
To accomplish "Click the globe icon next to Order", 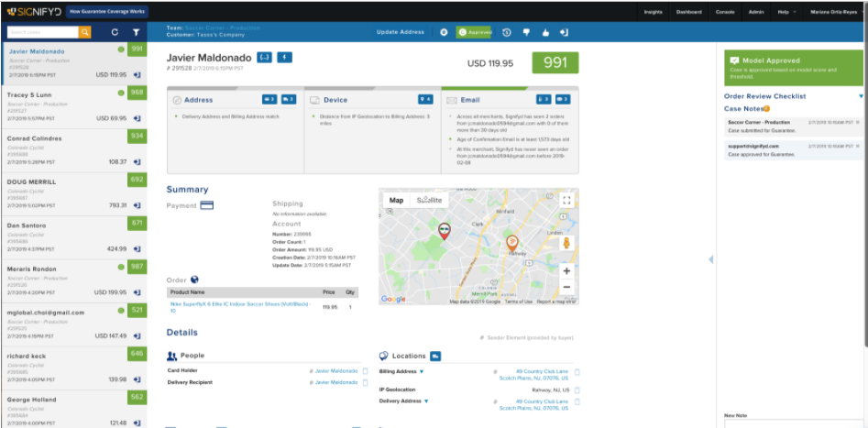I will pos(194,280).
